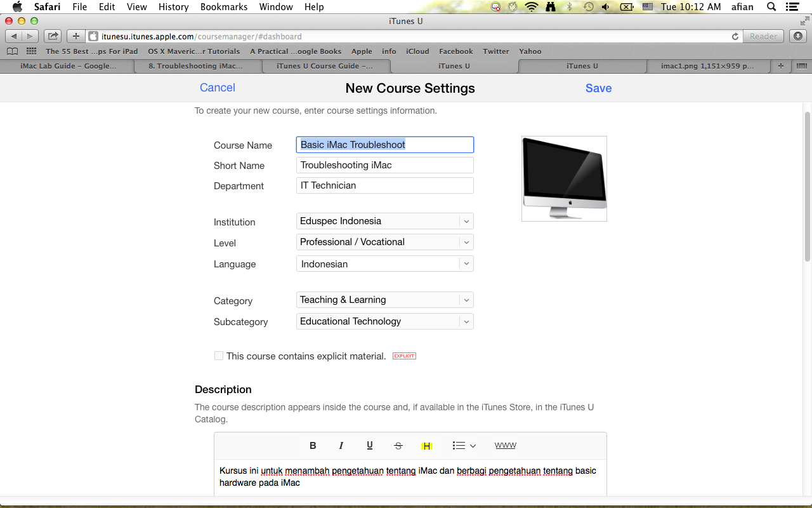Cancel new course settings
The height and width of the screenshot is (508, 812).
(218, 88)
